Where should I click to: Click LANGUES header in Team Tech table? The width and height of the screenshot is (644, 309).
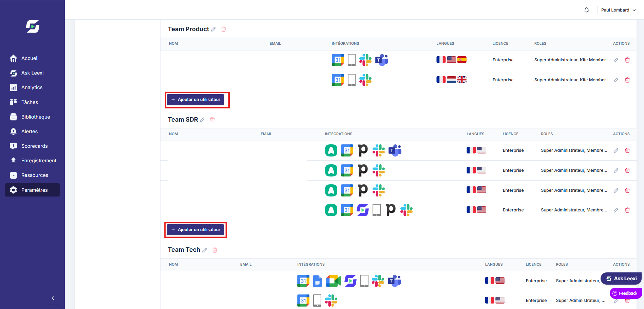494,265
